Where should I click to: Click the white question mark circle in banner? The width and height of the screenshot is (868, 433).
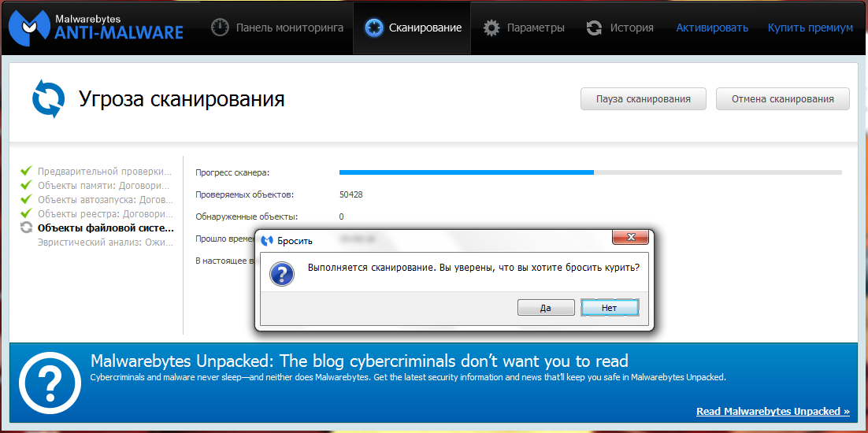pyautogui.click(x=50, y=383)
